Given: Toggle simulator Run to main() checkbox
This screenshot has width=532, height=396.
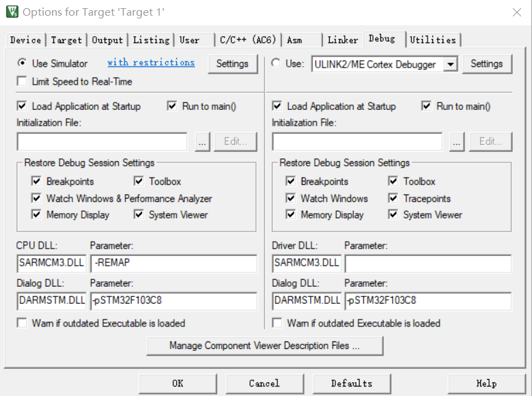Looking at the screenshot, I should 172,107.
